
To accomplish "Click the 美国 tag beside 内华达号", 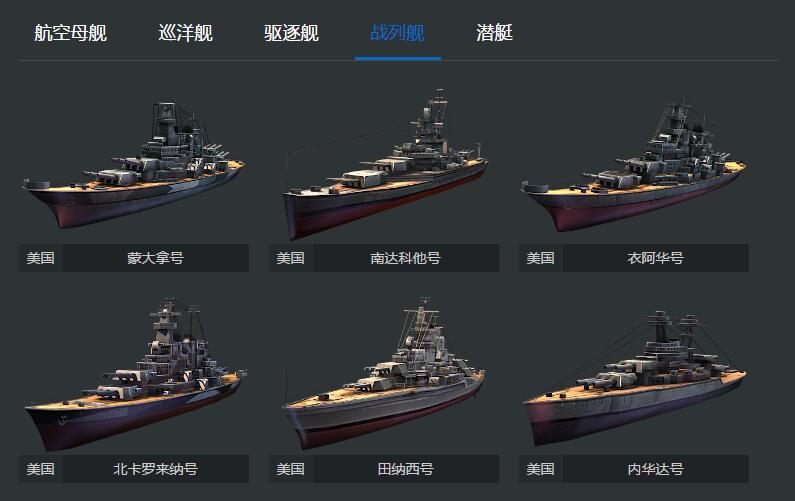I will (x=540, y=469).
